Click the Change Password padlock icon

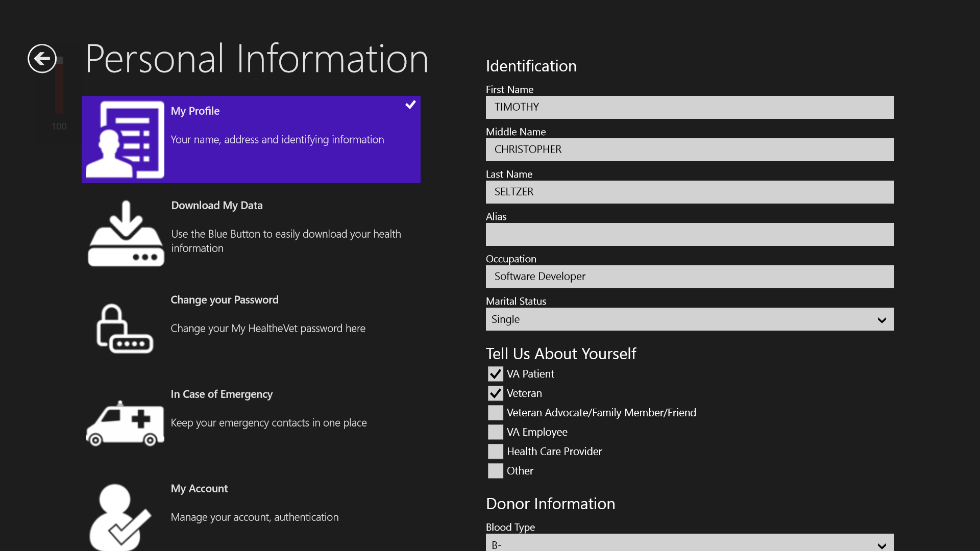click(x=125, y=329)
